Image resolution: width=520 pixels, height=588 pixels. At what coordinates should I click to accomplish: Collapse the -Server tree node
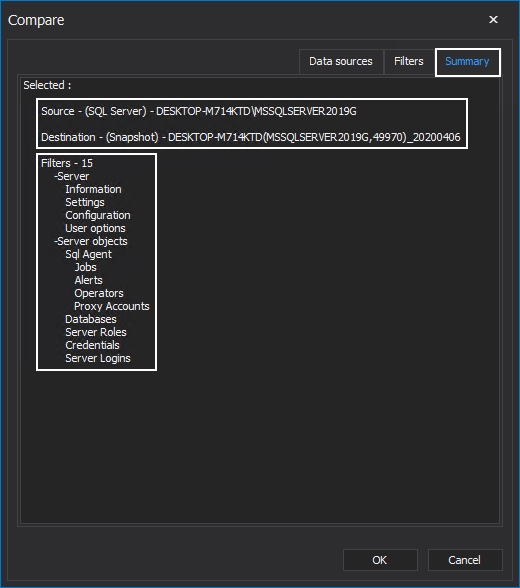coord(71,176)
